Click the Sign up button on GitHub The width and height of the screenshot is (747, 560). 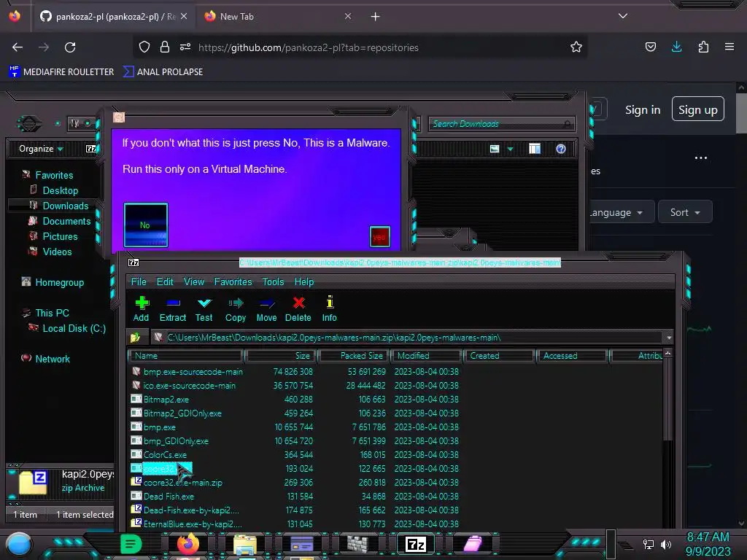coord(697,109)
